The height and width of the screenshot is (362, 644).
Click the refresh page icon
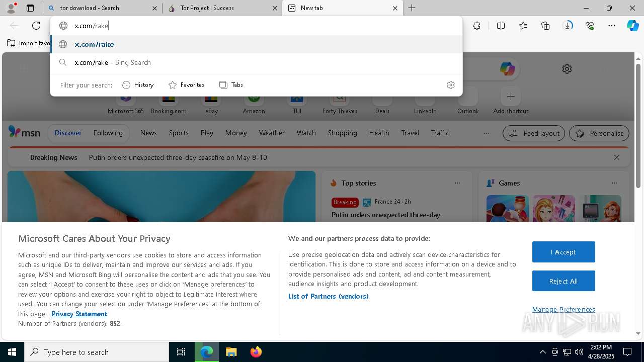(36, 26)
